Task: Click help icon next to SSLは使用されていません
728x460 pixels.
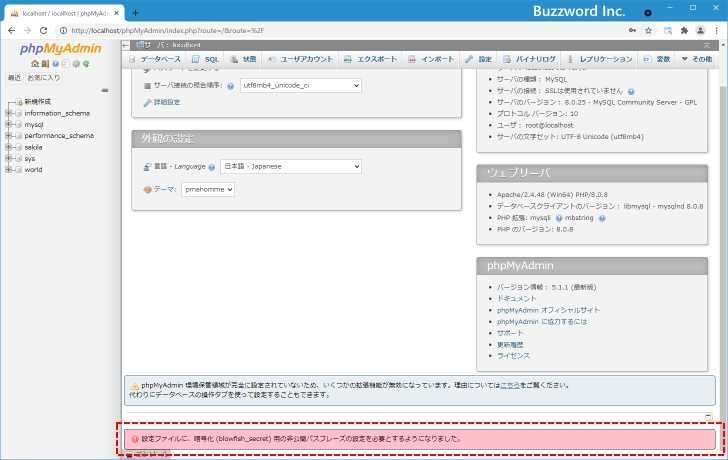Action: pos(631,91)
